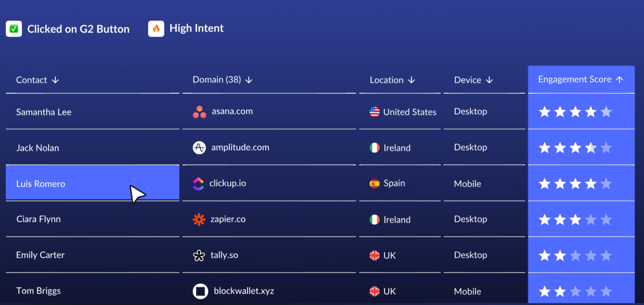The image size is (644, 305).
Task: Toggle the High Intent fire filter
Action: click(x=156, y=29)
